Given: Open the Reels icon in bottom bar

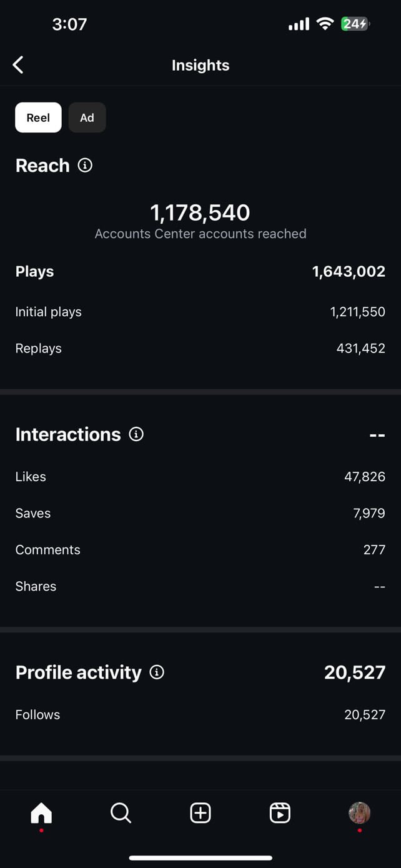Looking at the screenshot, I should click(280, 812).
